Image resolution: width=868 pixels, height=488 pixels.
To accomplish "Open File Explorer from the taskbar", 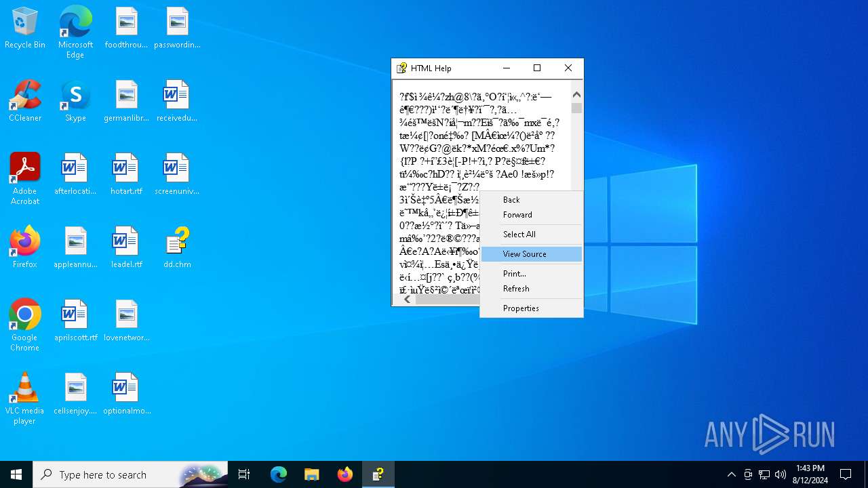I will click(312, 474).
